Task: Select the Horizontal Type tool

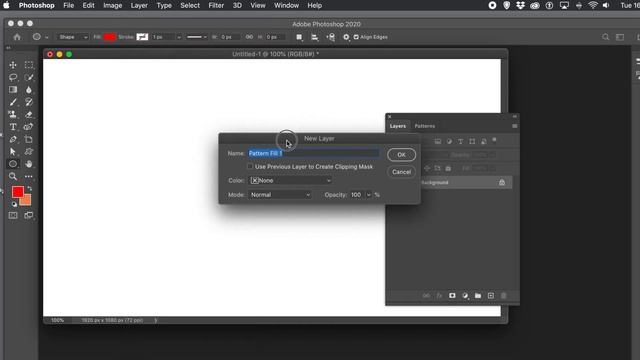Action: (x=13, y=127)
